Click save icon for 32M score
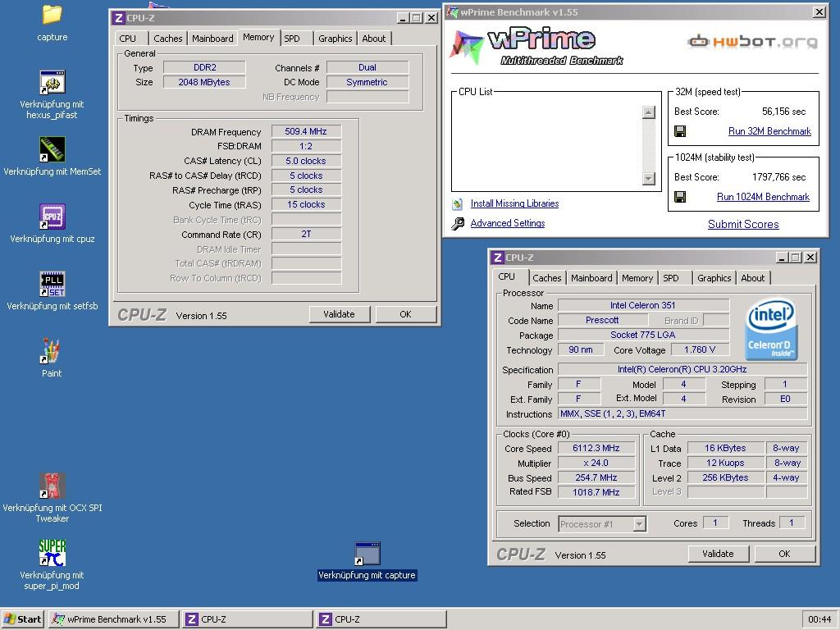 680,131
